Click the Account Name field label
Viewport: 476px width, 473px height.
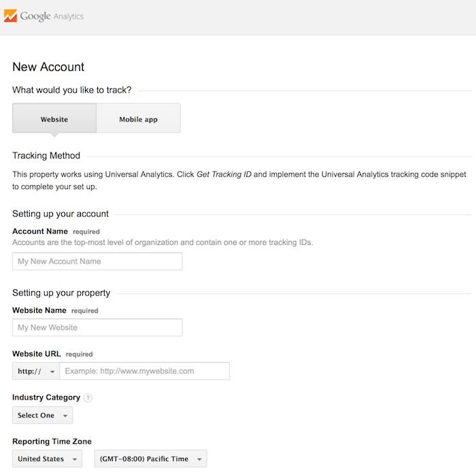pyautogui.click(x=40, y=231)
